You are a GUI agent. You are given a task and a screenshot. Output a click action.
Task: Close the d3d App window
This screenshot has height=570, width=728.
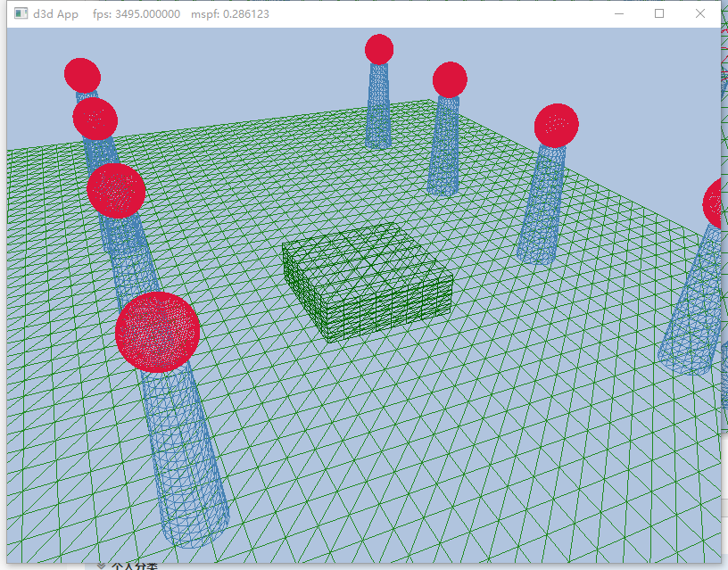pos(700,13)
